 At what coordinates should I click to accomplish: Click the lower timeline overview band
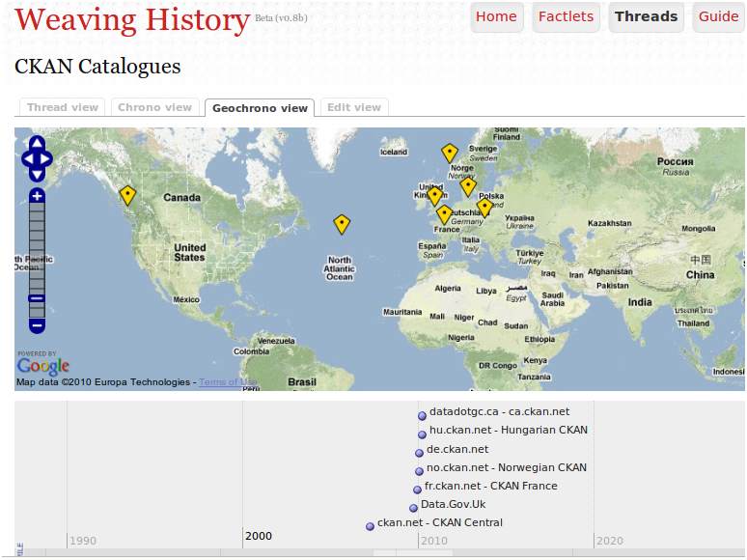click(x=379, y=552)
